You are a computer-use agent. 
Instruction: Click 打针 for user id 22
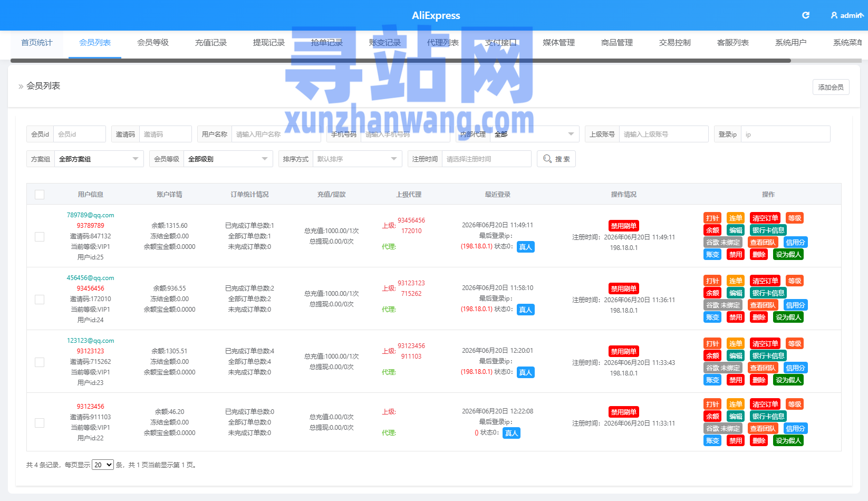(712, 404)
